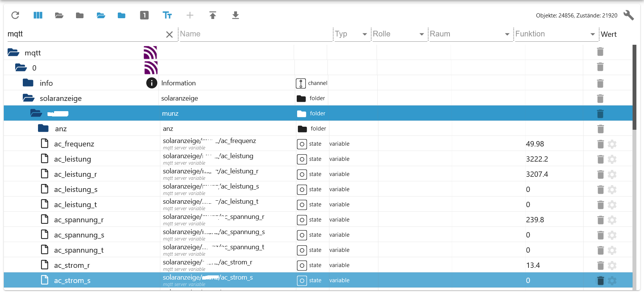Delete the ac_strom_s object
Image resolution: width=644 pixels, height=294 pixels.
click(601, 281)
